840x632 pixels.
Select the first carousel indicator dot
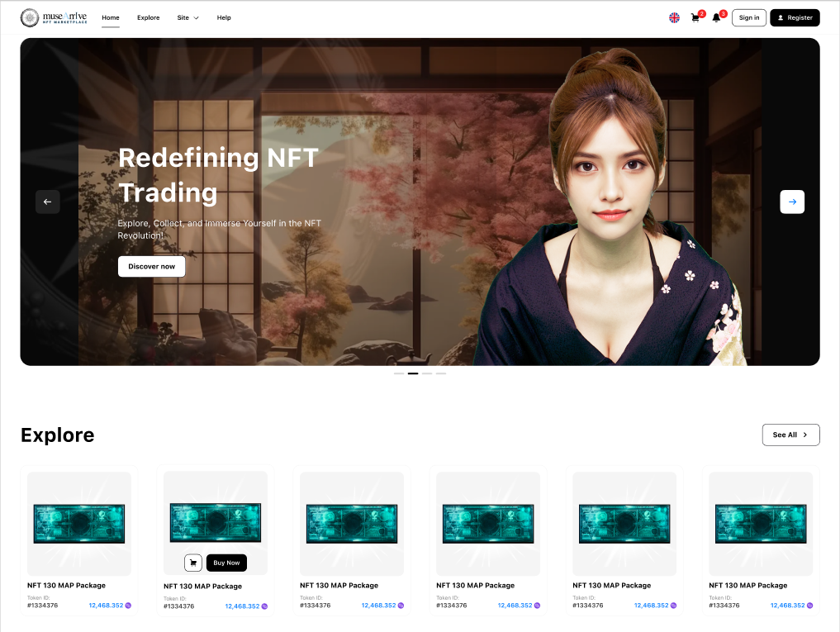[399, 373]
